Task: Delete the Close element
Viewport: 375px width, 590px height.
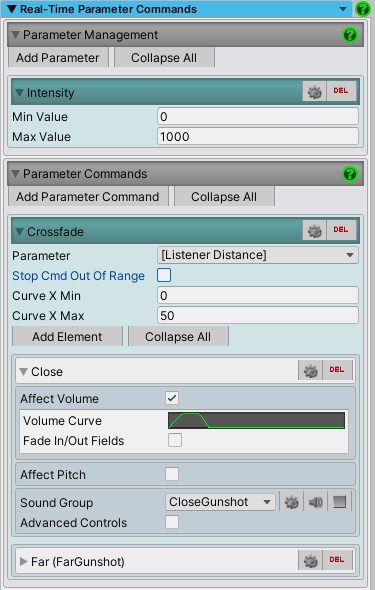Action: pyautogui.click(x=337, y=370)
